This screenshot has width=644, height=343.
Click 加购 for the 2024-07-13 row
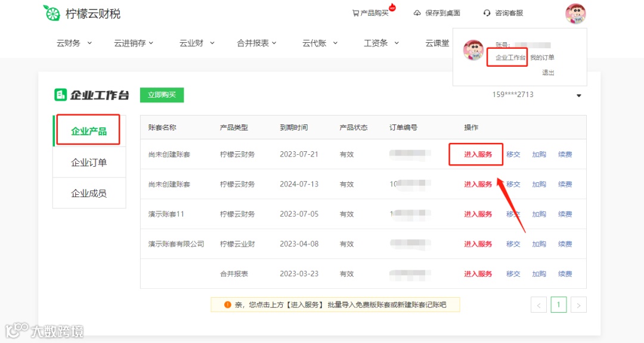539,184
